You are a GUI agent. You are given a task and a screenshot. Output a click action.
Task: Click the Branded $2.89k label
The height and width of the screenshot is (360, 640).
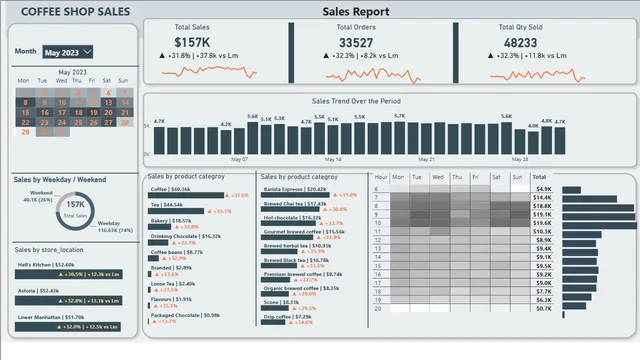[171, 268]
